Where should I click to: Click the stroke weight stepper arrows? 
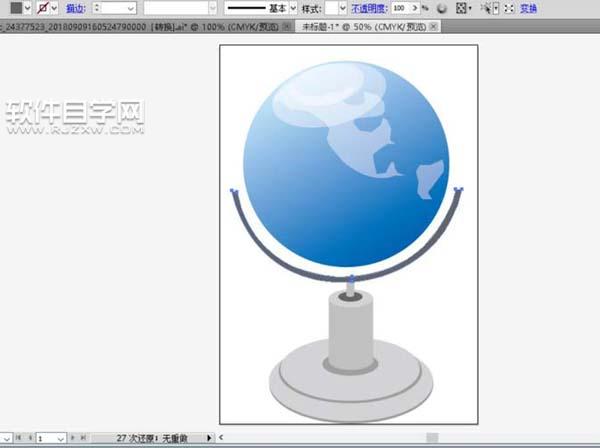pyautogui.click(x=97, y=8)
